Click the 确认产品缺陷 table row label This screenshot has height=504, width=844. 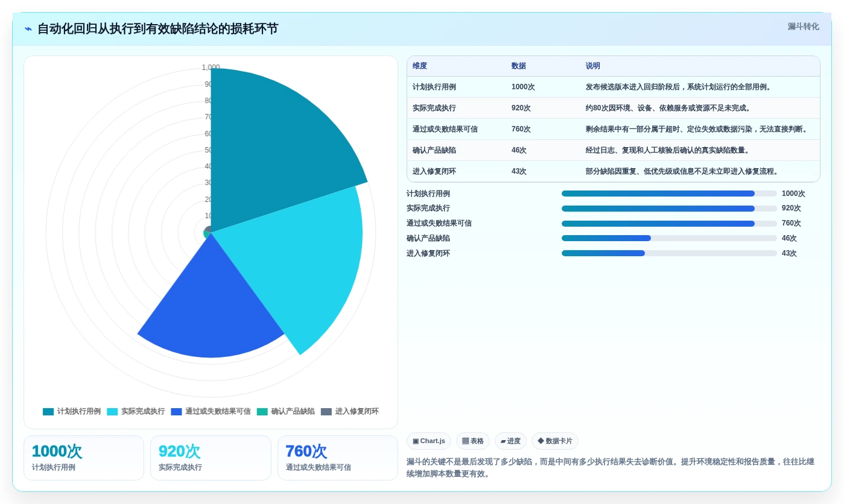[x=434, y=151]
